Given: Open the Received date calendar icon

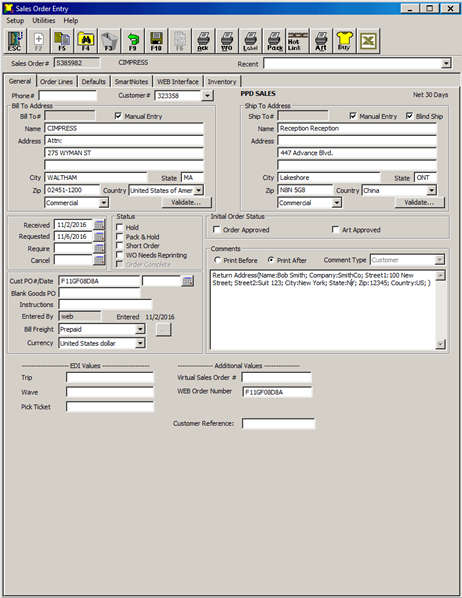Looking at the screenshot, I should point(99,225).
